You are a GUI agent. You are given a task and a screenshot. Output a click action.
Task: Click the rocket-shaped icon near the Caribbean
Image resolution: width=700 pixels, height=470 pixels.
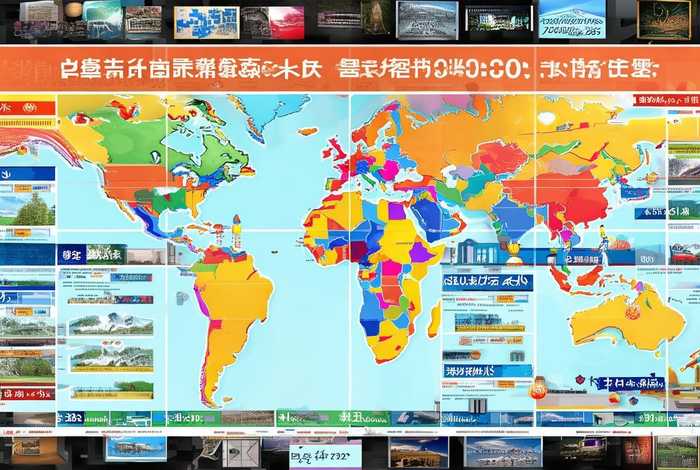point(236,231)
